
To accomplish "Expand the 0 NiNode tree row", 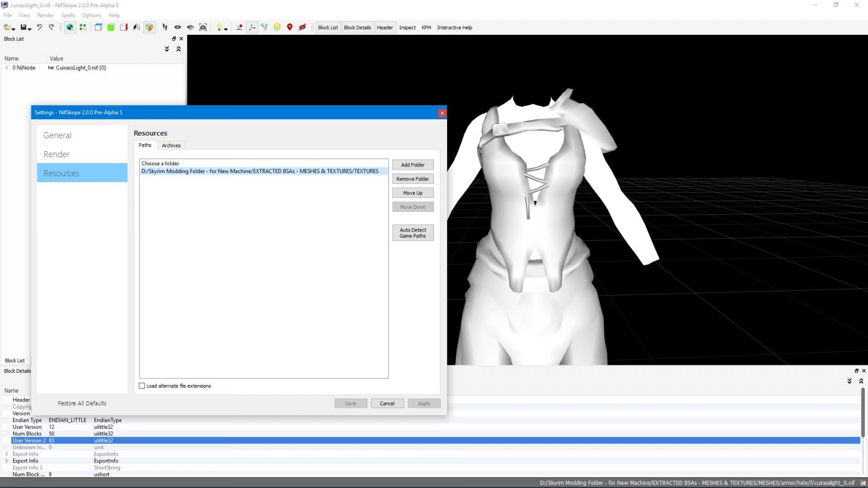I will (7, 68).
